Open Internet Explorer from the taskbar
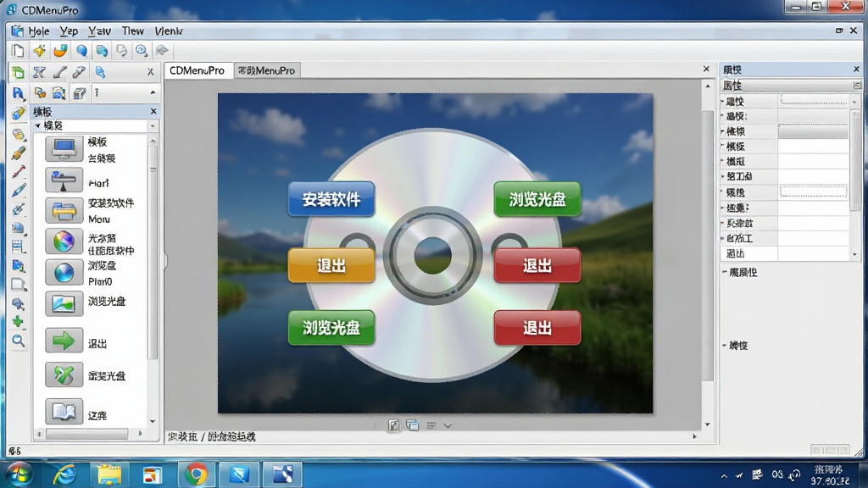This screenshot has height=488, width=868. (64, 474)
